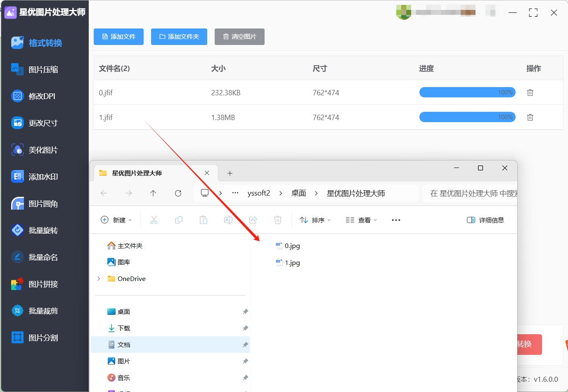Click the Delete icon in Explorer toolbar
Screen dimensions: 568x392
click(278, 220)
